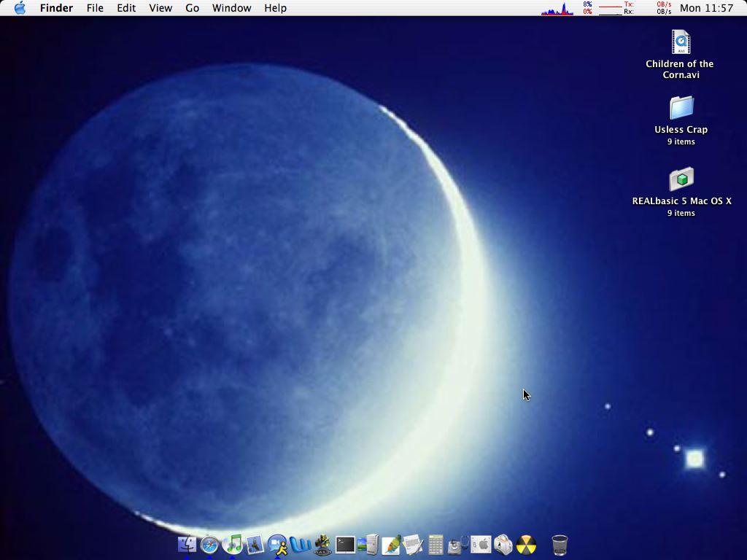This screenshot has height=560, width=747.
Task: Open Terminal from the Dock
Action: (x=345, y=544)
